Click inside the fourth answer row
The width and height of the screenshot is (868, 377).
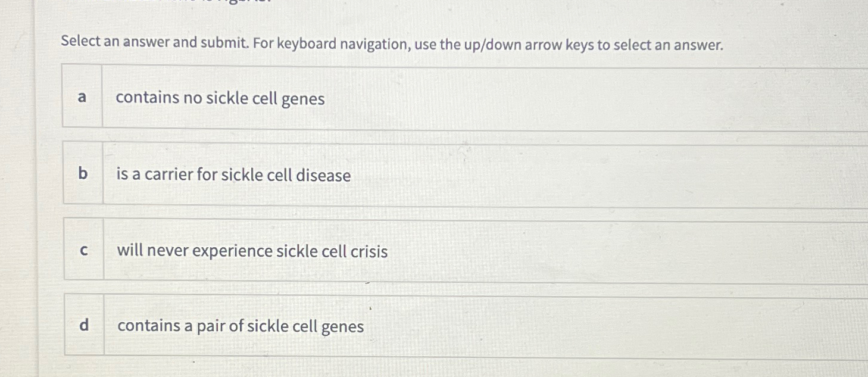417,326
